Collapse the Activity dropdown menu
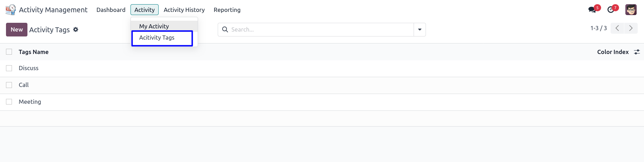644x162 pixels. [145, 10]
